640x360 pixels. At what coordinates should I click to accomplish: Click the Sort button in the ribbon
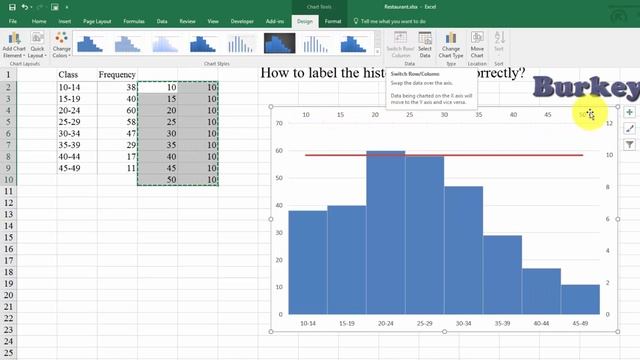click(499, 42)
